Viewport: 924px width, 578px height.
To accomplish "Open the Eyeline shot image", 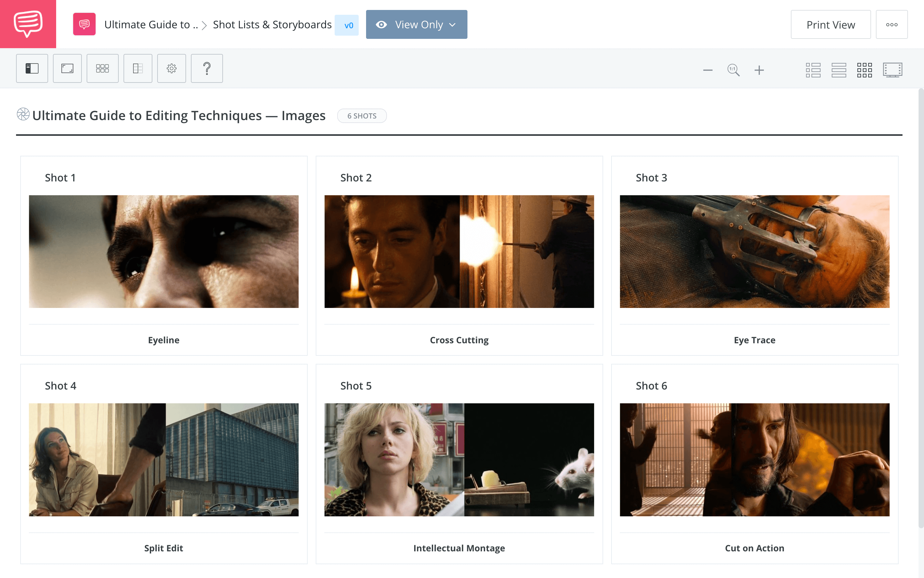I will click(164, 251).
